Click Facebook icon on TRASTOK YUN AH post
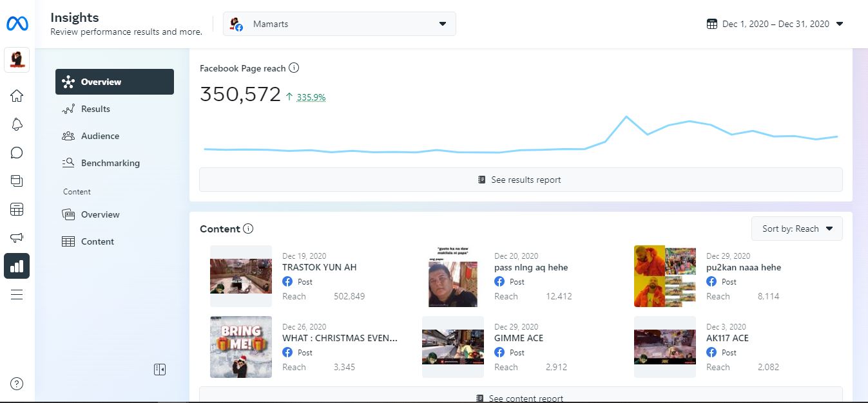868x403 pixels. point(287,281)
